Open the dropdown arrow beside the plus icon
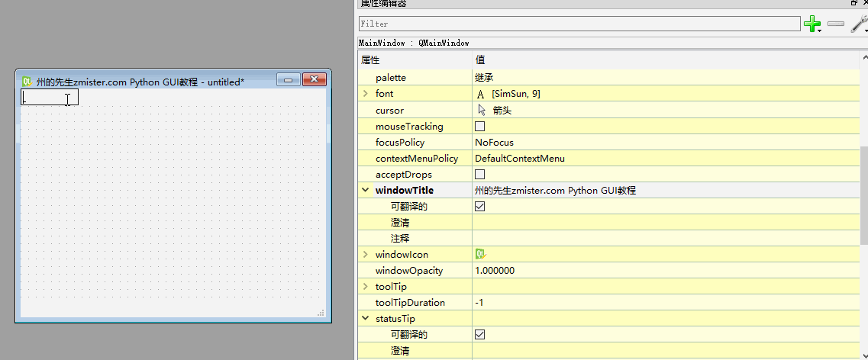The image size is (868, 360). (820, 31)
